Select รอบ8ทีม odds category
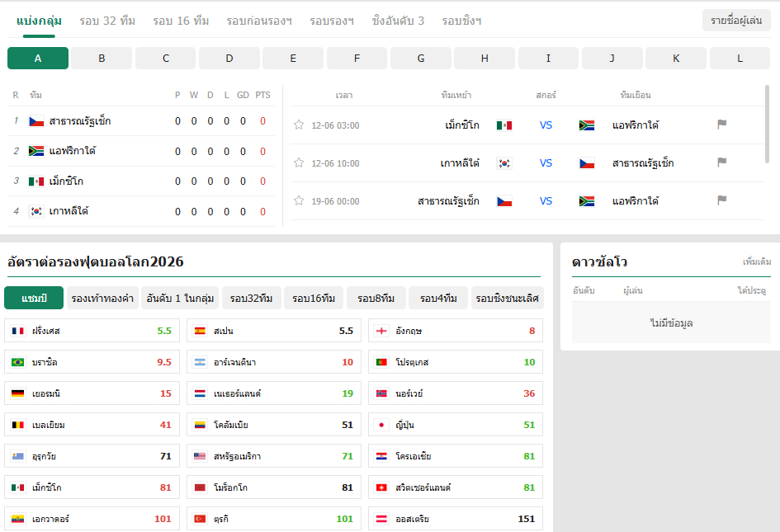Viewport: 780px width, 532px height. pos(376,298)
